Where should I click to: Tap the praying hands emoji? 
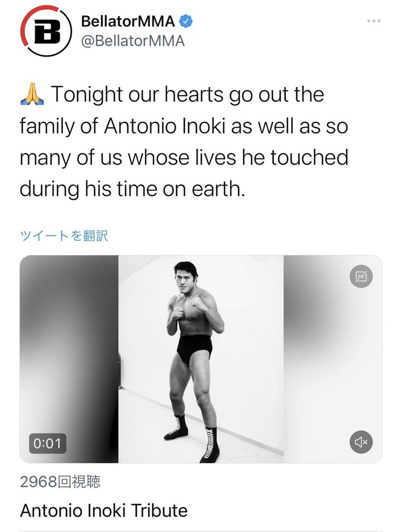[32, 94]
